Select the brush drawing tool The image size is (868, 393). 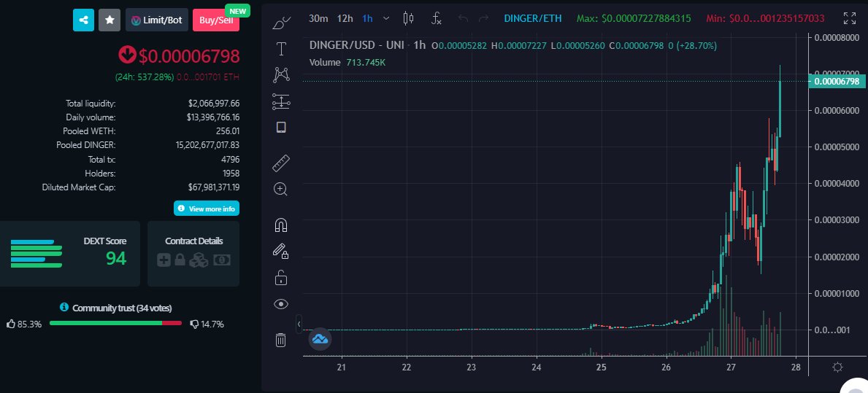[281, 23]
